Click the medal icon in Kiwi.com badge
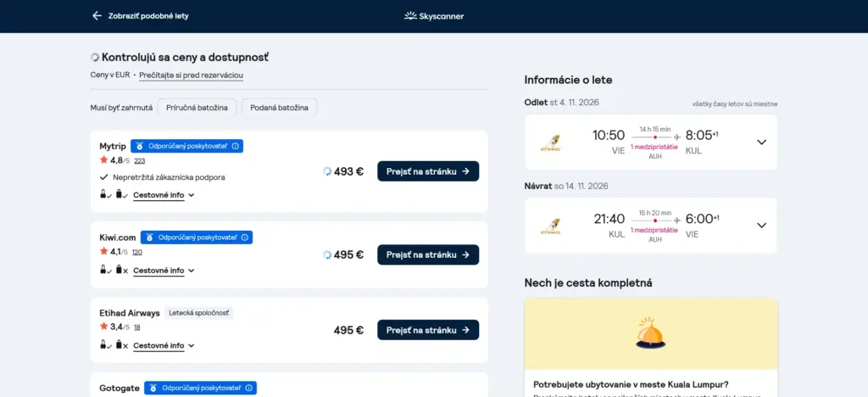The width and height of the screenshot is (868, 397). tap(149, 238)
